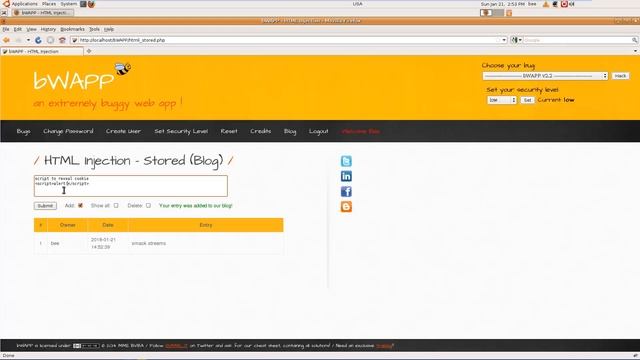Open the Blogger social icon
This screenshot has height=360, width=640.
(x=346, y=207)
